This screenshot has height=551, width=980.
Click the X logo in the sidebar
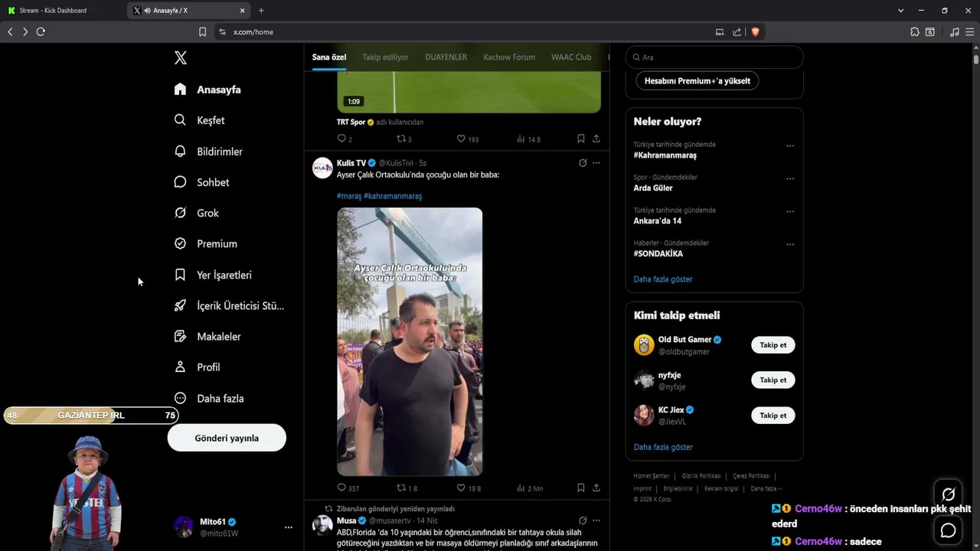(x=180, y=57)
